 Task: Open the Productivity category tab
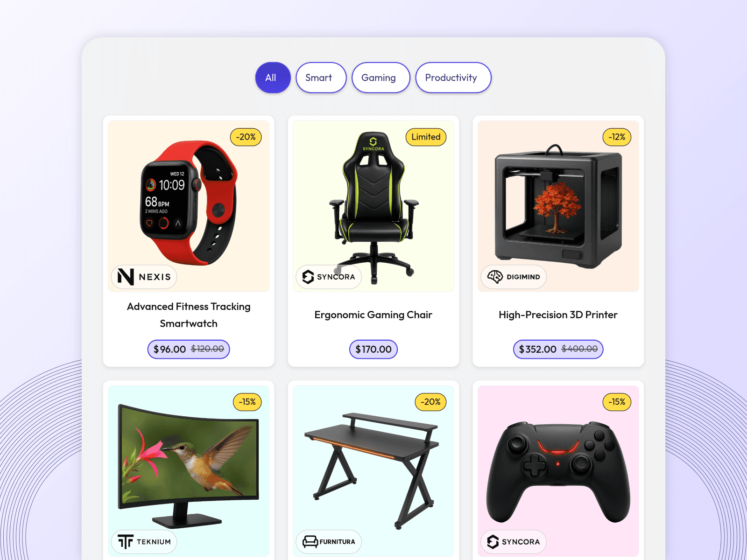point(453,77)
